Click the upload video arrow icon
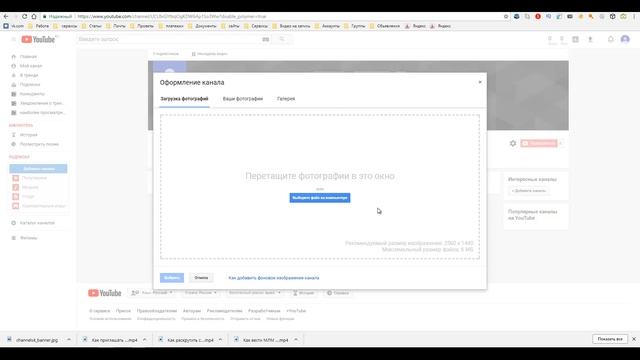Screen dimensions: 640x360 tap(590, 39)
